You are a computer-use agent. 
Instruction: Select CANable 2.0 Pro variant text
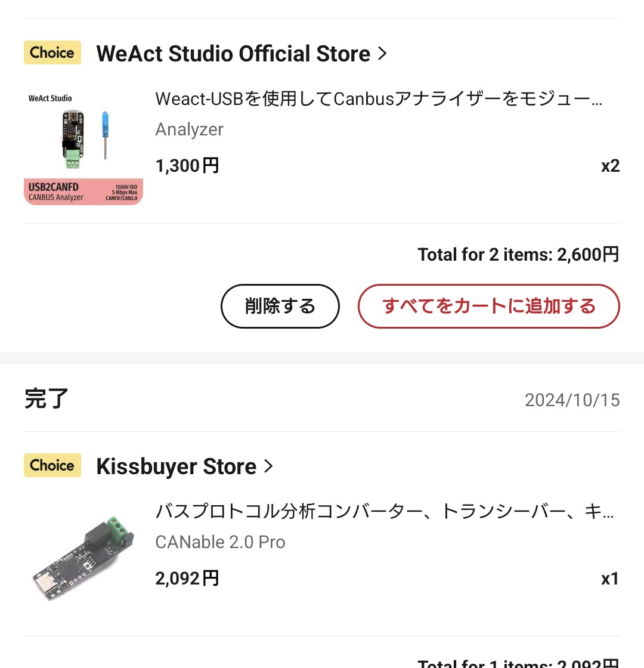(220, 542)
